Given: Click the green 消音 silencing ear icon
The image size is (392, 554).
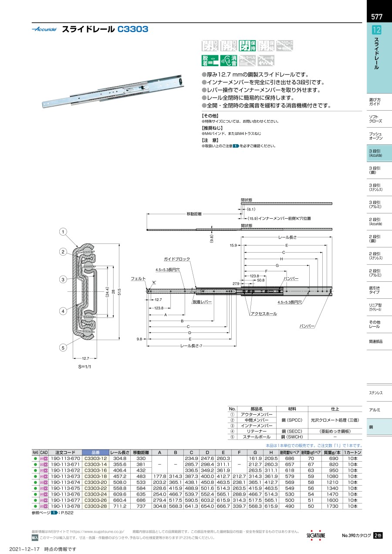Looking at the screenshot, I should pyautogui.click(x=229, y=61).
